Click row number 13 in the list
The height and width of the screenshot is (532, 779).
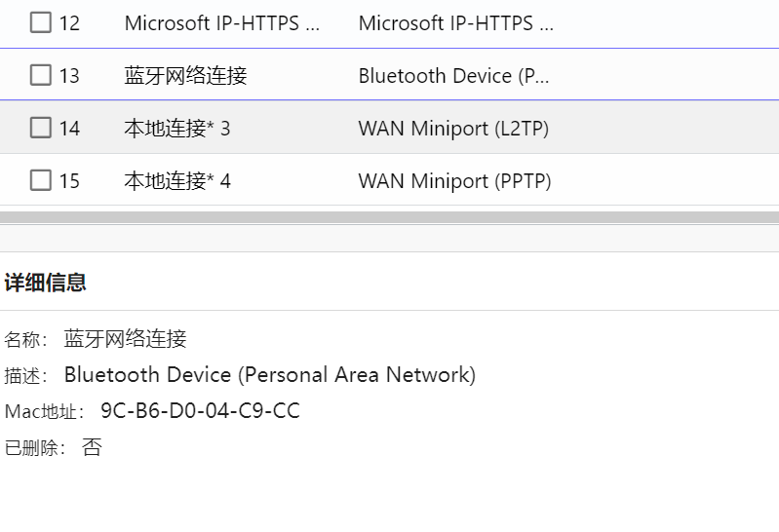(69, 76)
